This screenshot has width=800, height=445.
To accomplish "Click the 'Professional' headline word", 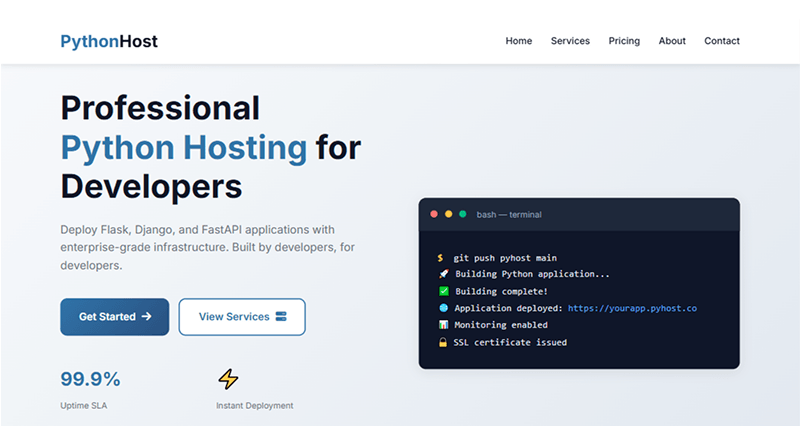I will coord(160,108).
